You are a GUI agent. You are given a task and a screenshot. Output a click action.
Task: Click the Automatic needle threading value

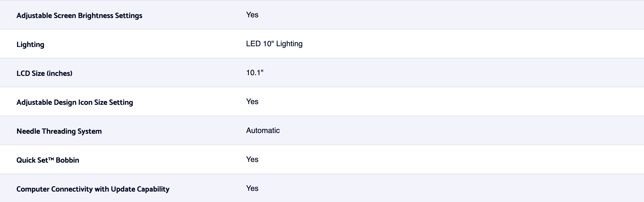coord(263,130)
